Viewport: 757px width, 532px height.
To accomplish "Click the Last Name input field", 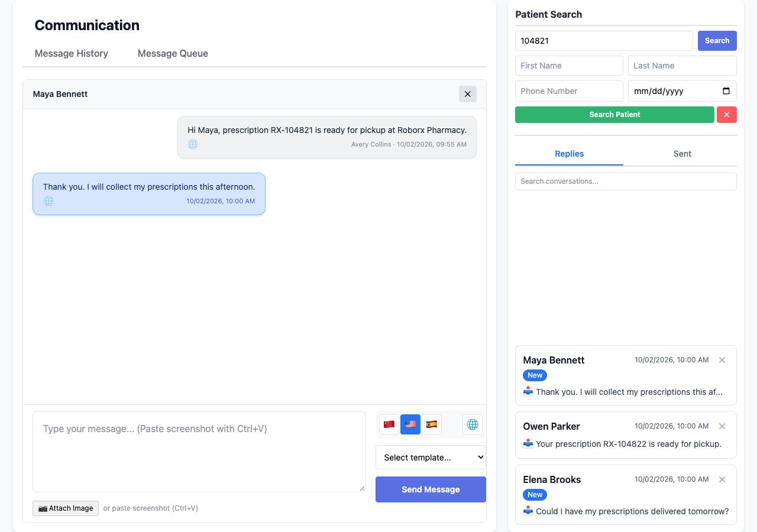I will (682, 66).
